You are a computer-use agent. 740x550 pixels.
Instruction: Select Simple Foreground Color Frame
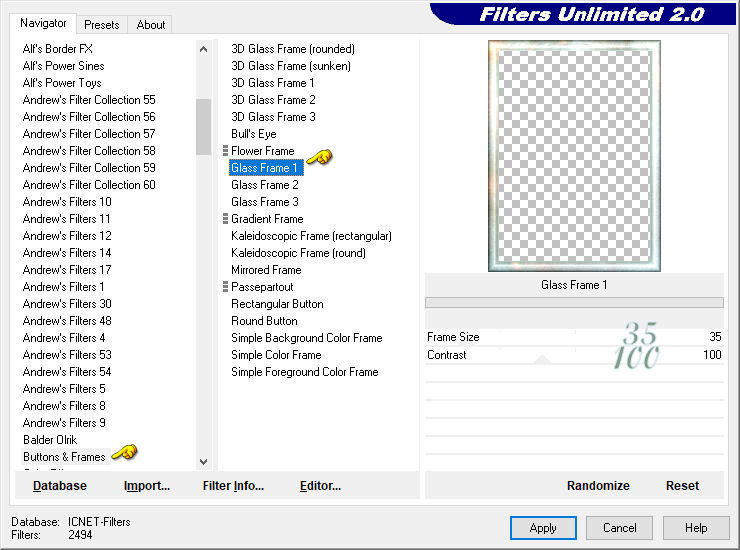[x=304, y=372]
